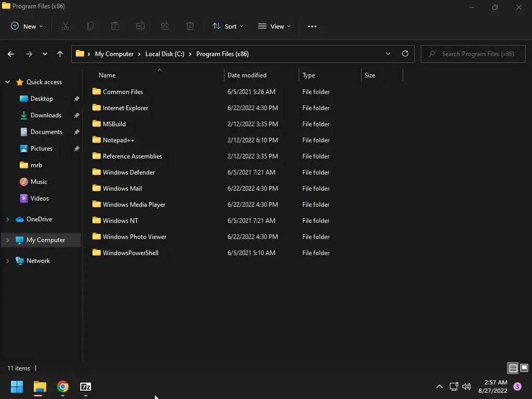Viewport: 532px width, 399px height.
Task: Click Program Files (x86) breadcrumb
Action: [222, 54]
